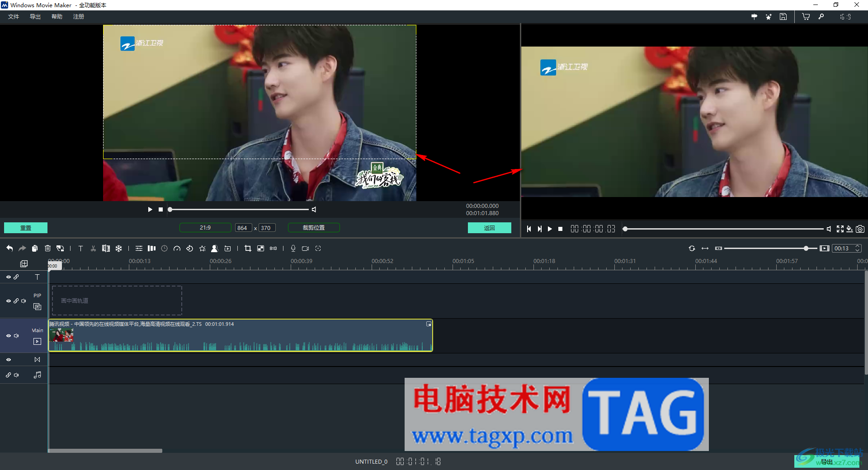Toggle link lock on text track
This screenshot has height=470, width=868.
point(16,277)
